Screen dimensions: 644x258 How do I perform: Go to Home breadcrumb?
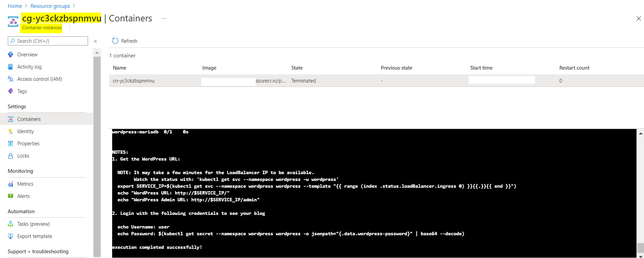[15, 6]
